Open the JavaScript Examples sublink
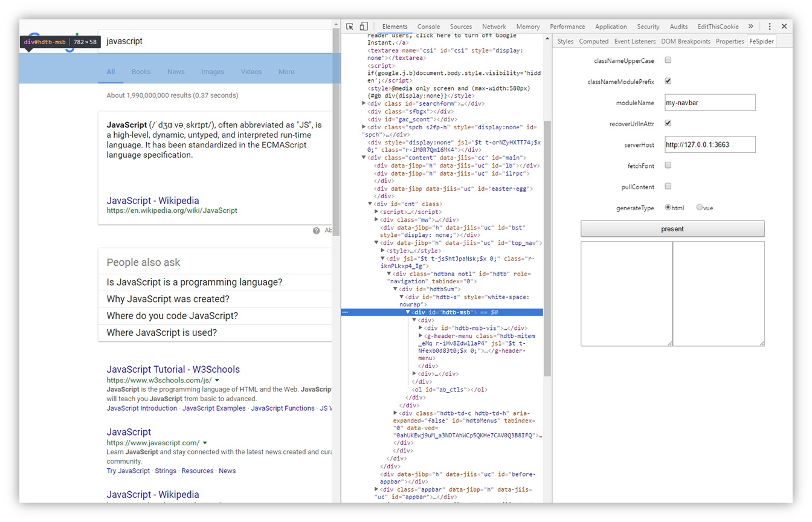The image size is (812, 522). coord(214,408)
